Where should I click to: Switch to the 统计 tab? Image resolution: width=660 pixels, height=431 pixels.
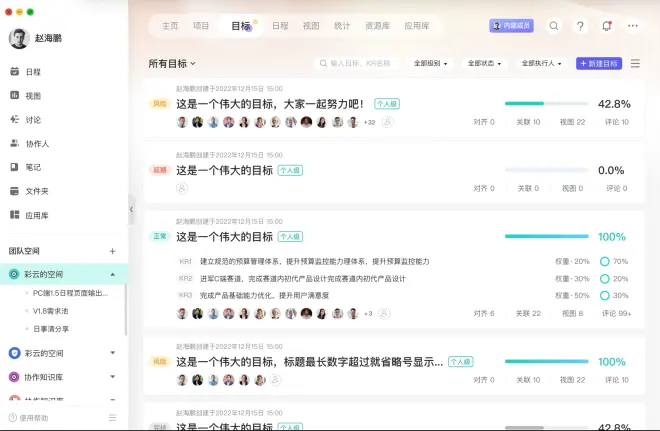(340, 26)
